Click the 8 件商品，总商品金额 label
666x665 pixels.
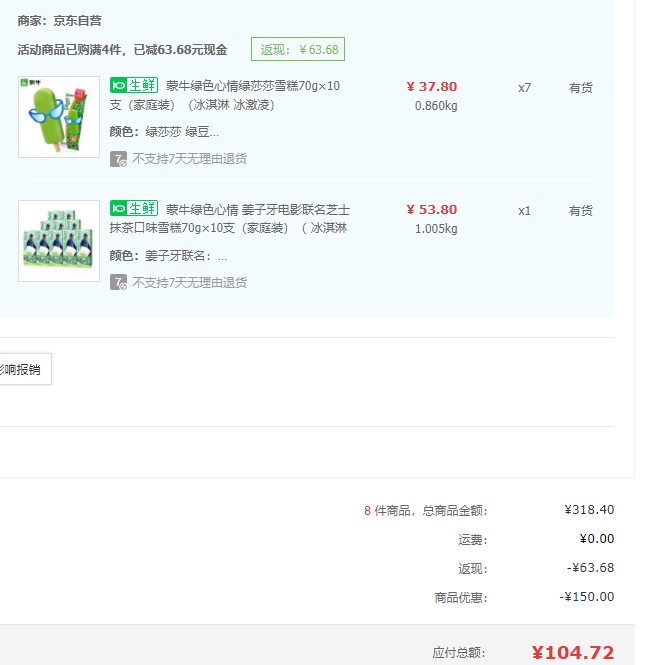tap(426, 510)
